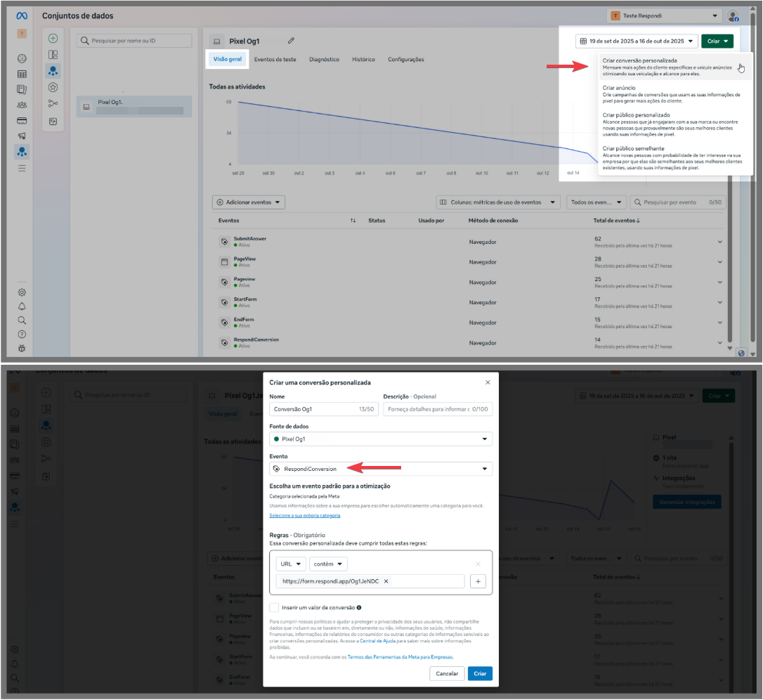Select the Visão geral tab in the top screenshot
The height and width of the screenshot is (700, 763).
pyautogui.click(x=227, y=60)
